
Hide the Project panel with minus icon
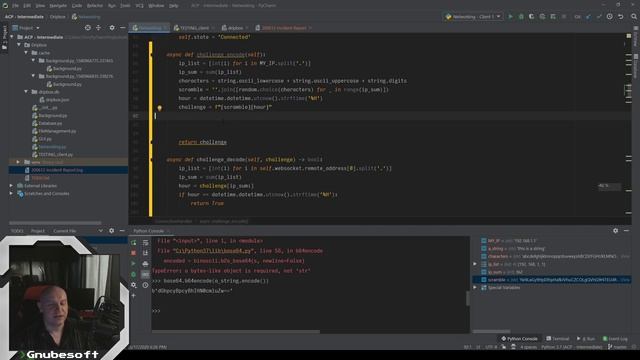coord(122,28)
